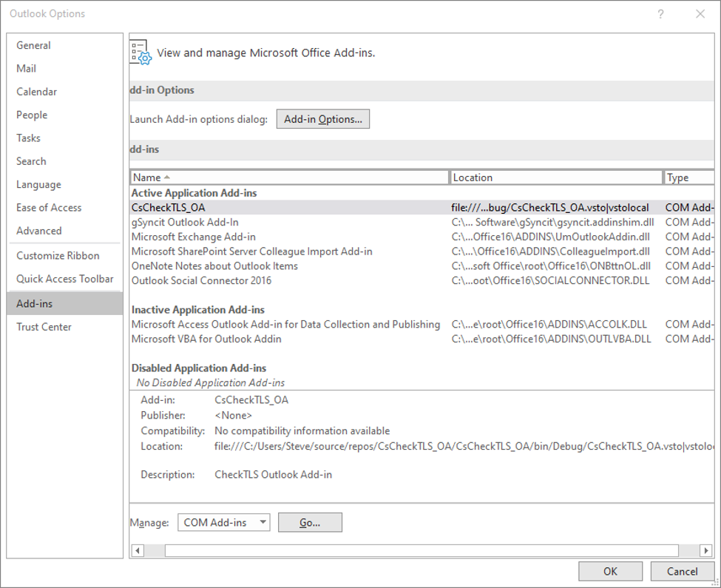Viewport: 721px width, 588px height.
Task: Click the right arrow on the horizontal scrollbar
Action: click(x=706, y=550)
